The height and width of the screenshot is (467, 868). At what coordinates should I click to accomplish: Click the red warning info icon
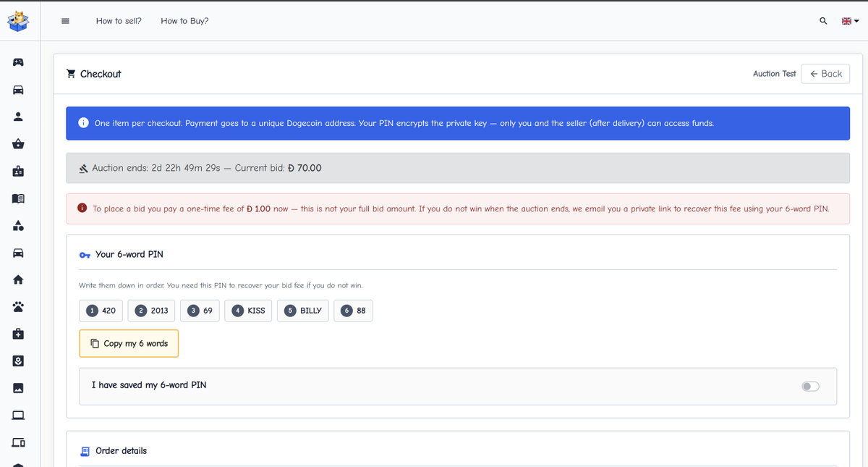(x=83, y=209)
